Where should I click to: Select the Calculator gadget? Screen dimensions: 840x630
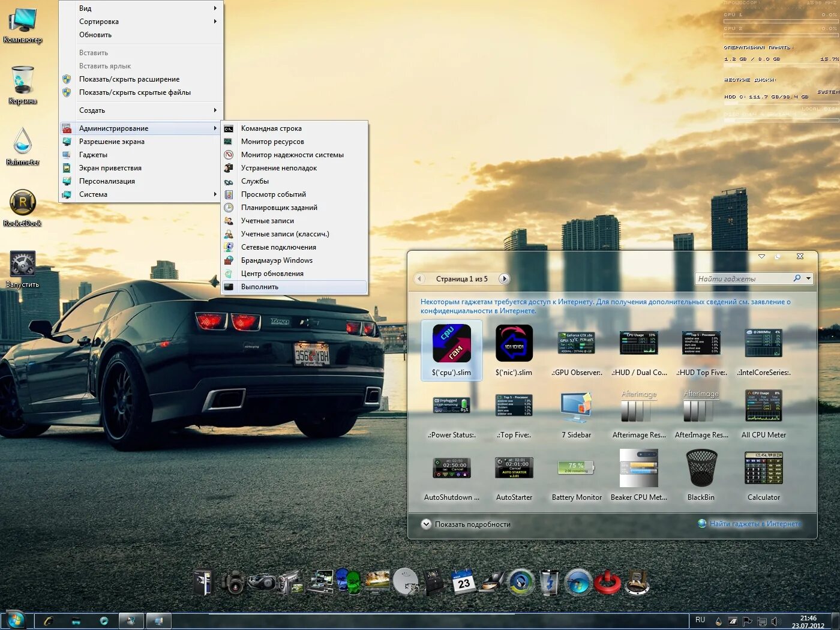coord(764,475)
